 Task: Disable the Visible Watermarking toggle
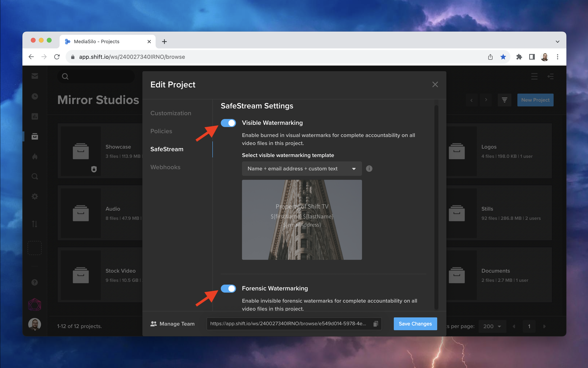pyautogui.click(x=228, y=123)
